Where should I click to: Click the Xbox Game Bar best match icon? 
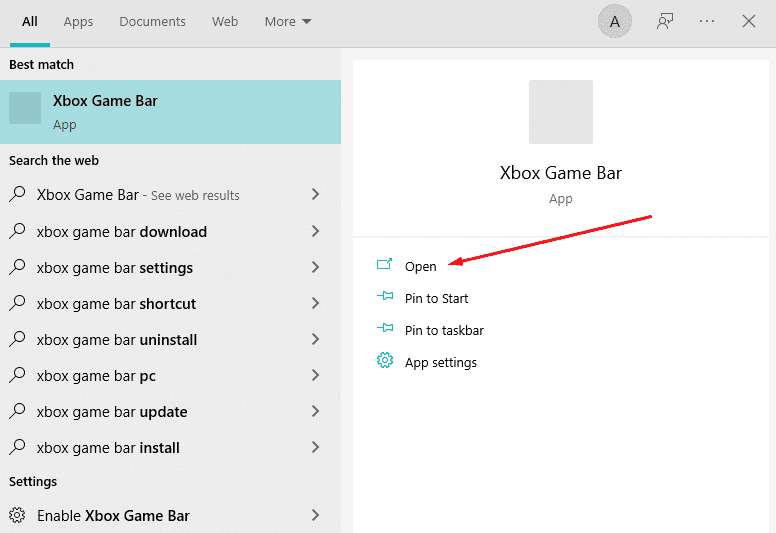(x=25, y=108)
